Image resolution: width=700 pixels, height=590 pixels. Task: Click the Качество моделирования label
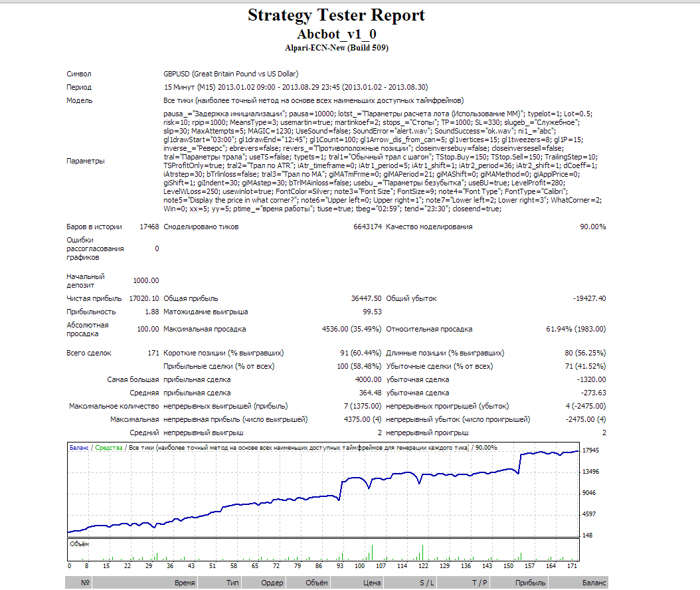(x=429, y=227)
